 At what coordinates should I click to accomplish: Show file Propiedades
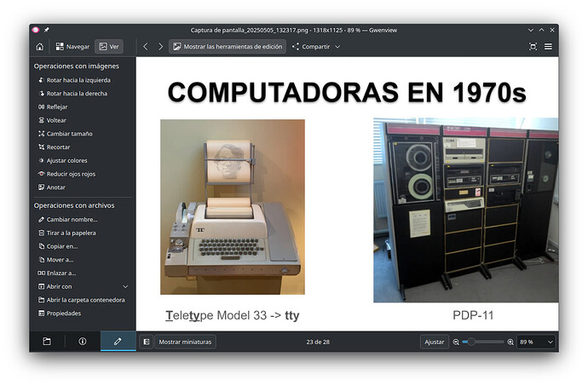pyautogui.click(x=60, y=314)
